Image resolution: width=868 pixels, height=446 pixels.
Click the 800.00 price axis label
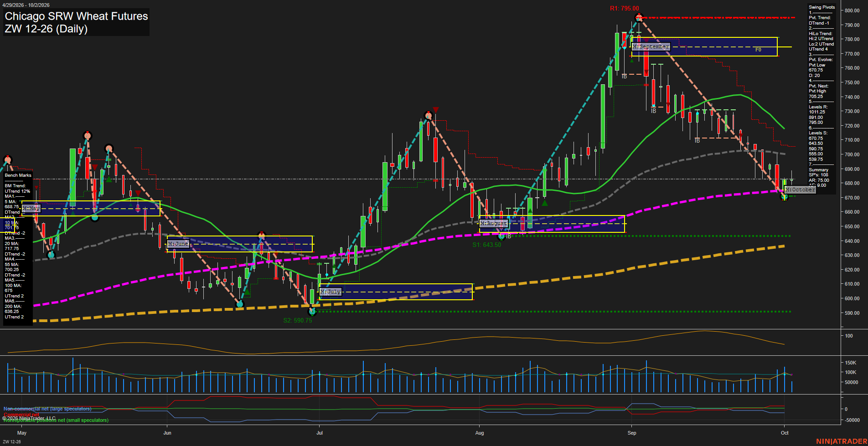tap(852, 10)
